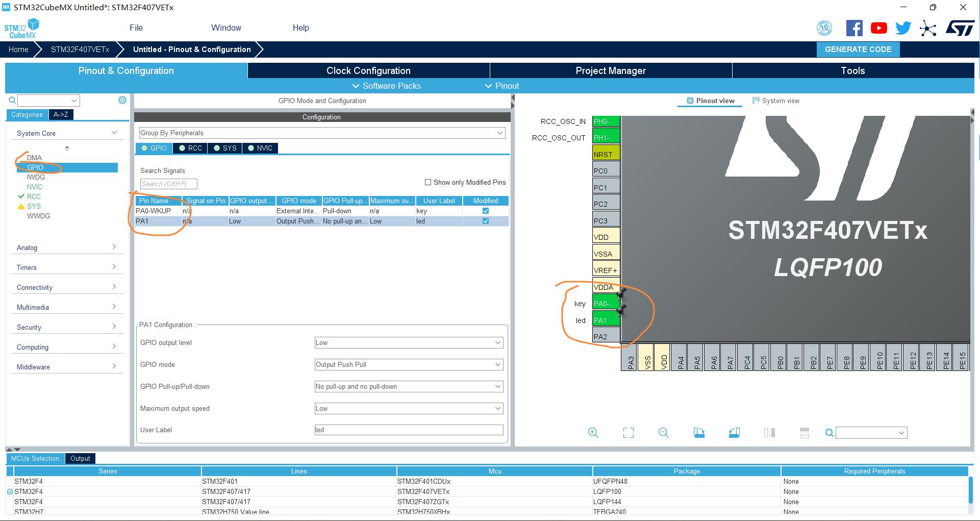The height and width of the screenshot is (521, 980).
Task: Open the Twitter bird icon
Action: pyautogui.click(x=903, y=28)
